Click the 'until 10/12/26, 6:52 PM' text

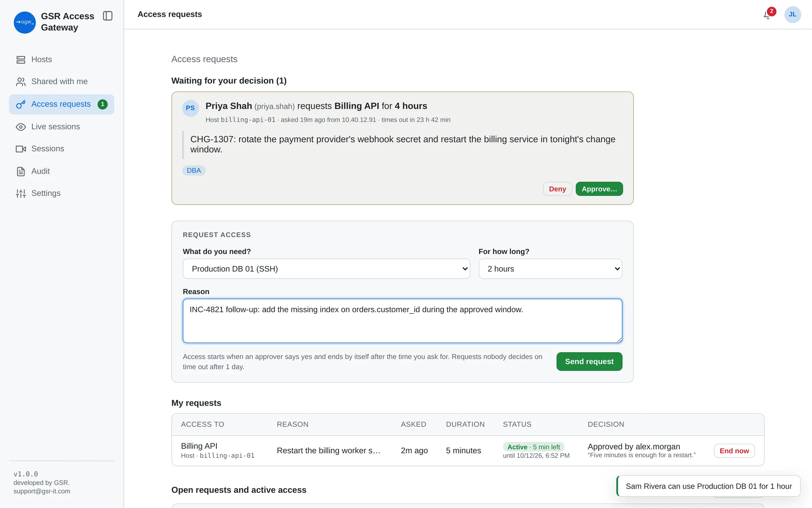click(536, 456)
